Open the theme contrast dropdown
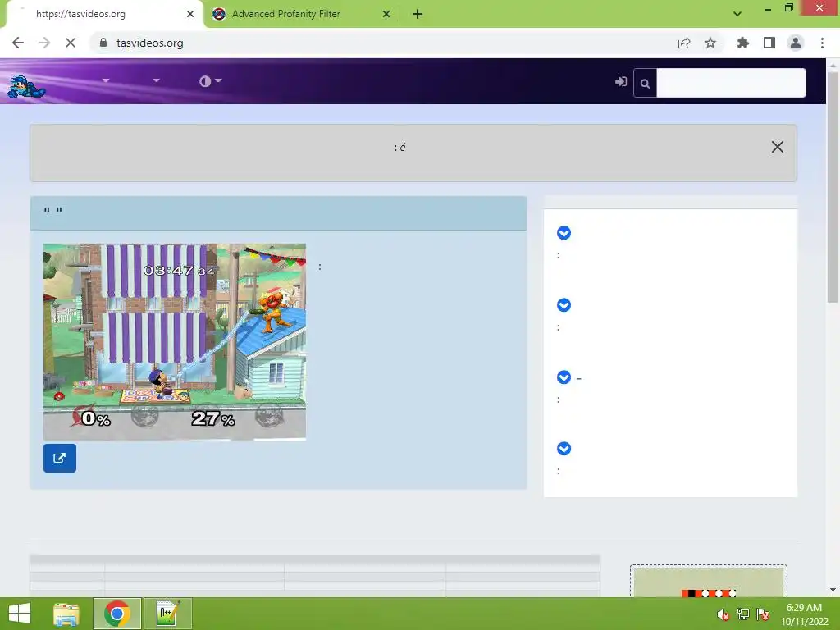 tap(210, 81)
